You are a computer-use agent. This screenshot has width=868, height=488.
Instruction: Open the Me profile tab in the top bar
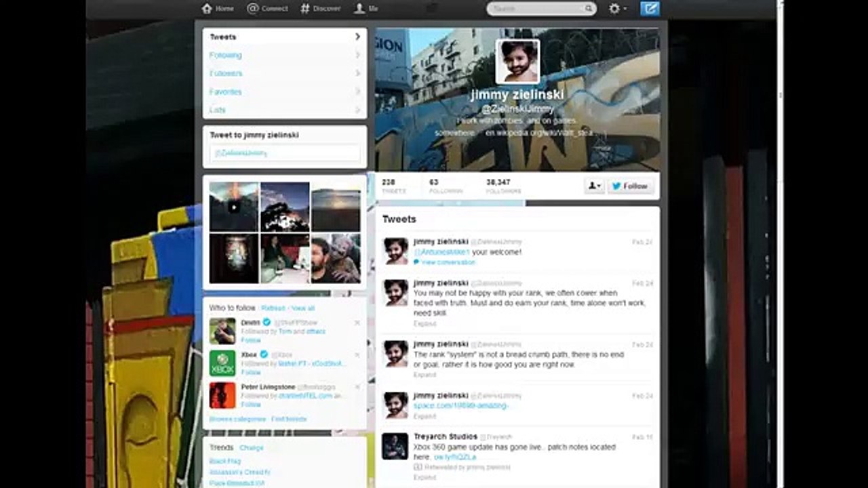(366, 9)
